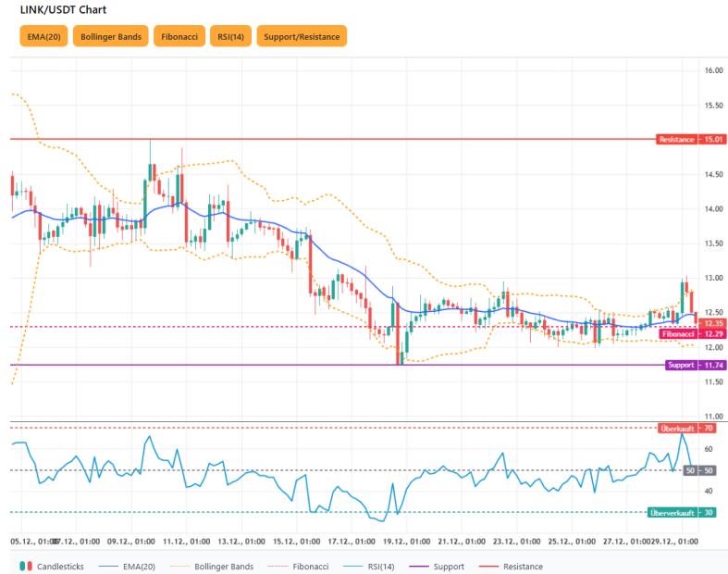The height and width of the screenshot is (574, 728).
Task: Click the current price 12.35 tag
Action: point(712,322)
